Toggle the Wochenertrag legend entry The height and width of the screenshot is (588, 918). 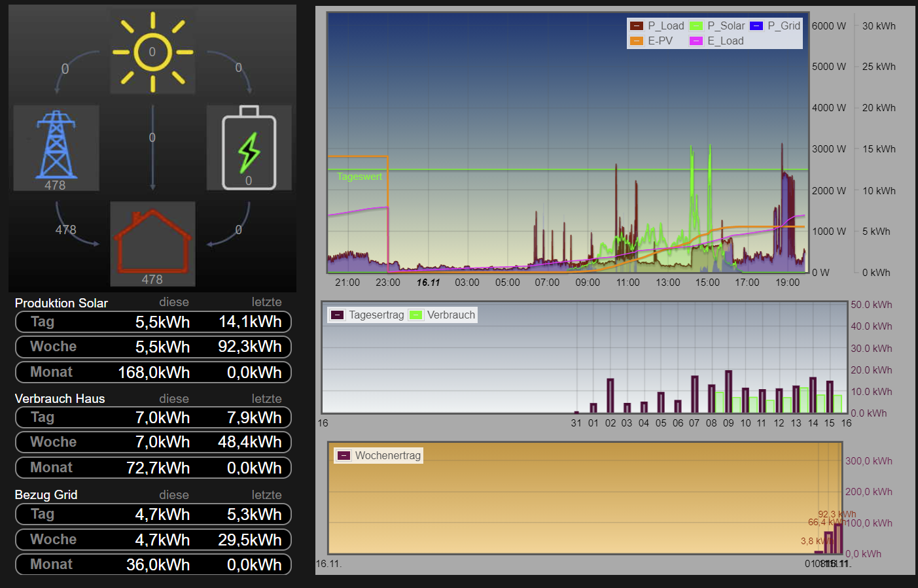(379, 455)
